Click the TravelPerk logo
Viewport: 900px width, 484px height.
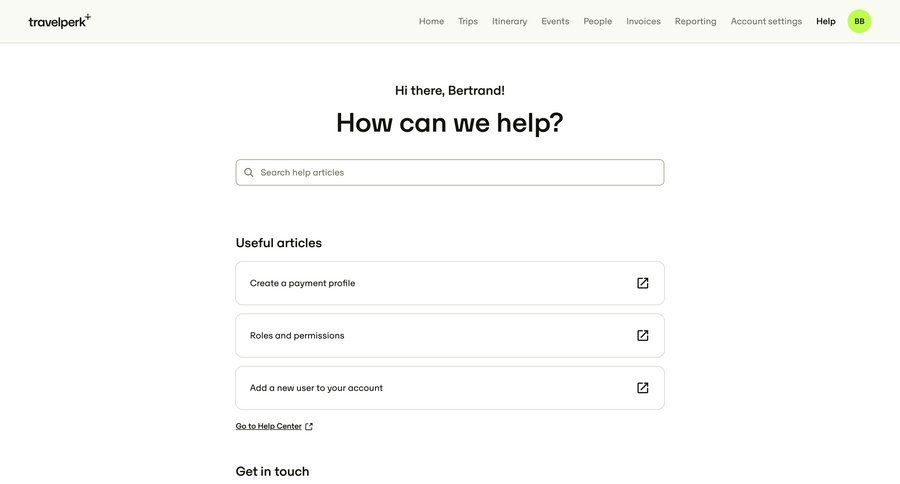point(59,21)
